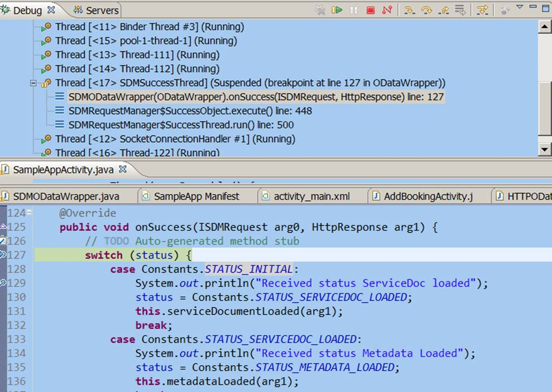The width and height of the screenshot is (552, 392).
Task: Close the Debug view tab
Action: coord(51,10)
